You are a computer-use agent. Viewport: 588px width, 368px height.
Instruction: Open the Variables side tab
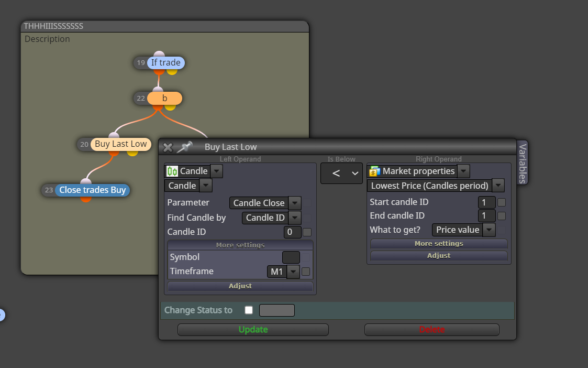(x=523, y=163)
